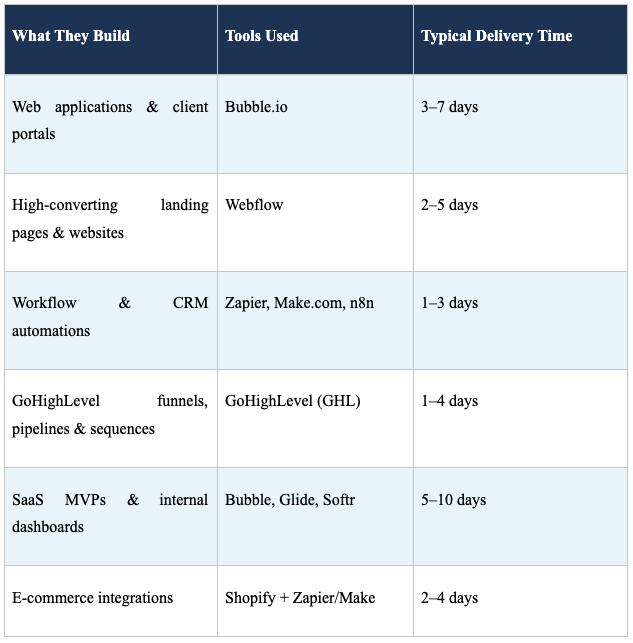Select the "Web applications & client portals" cell

tap(110, 120)
